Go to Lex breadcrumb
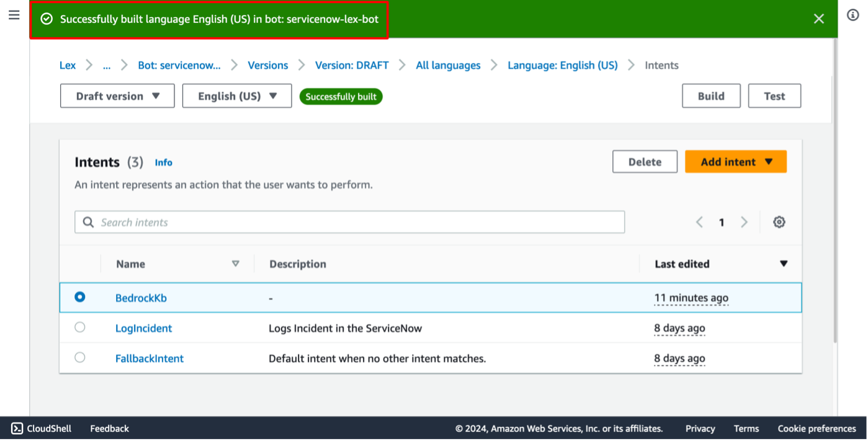This screenshot has width=868, height=441. pos(68,65)
